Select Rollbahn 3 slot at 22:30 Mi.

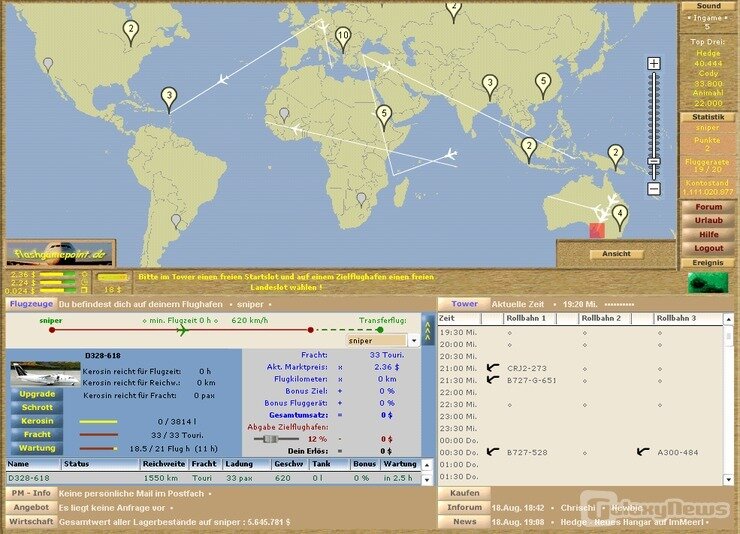[x=660, y=405]
